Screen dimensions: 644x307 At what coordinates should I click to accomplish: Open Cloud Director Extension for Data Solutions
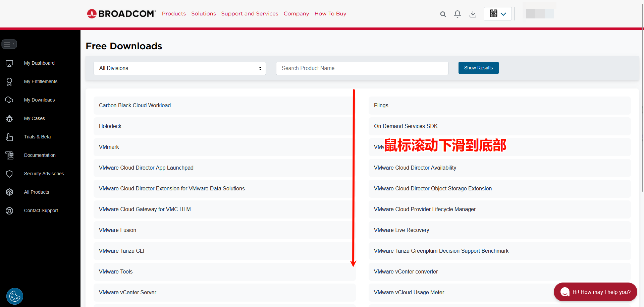coord(224,189)
